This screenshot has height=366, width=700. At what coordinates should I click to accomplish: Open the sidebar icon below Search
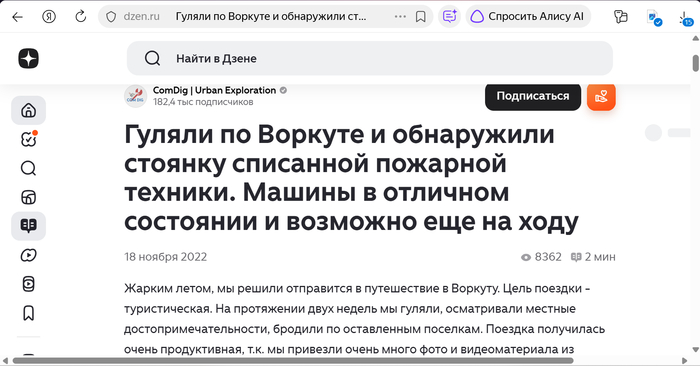[29, 197]
